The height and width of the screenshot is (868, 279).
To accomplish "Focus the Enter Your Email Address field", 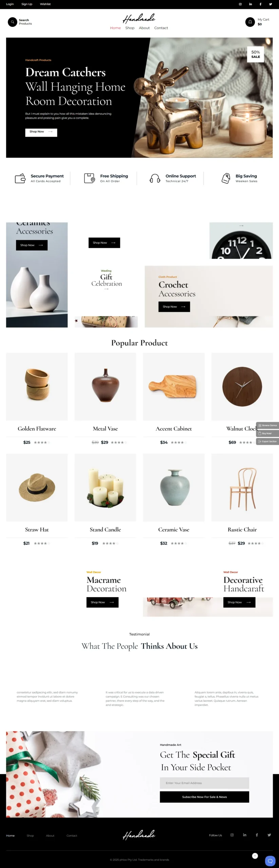I will (x=204, y=783).
